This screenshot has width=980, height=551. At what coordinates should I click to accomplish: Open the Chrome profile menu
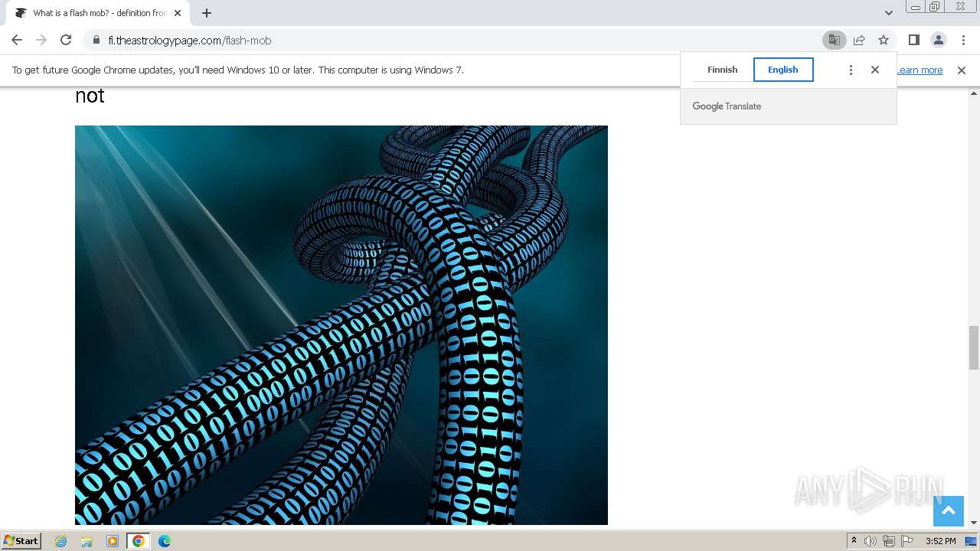[x=939, y=40]
